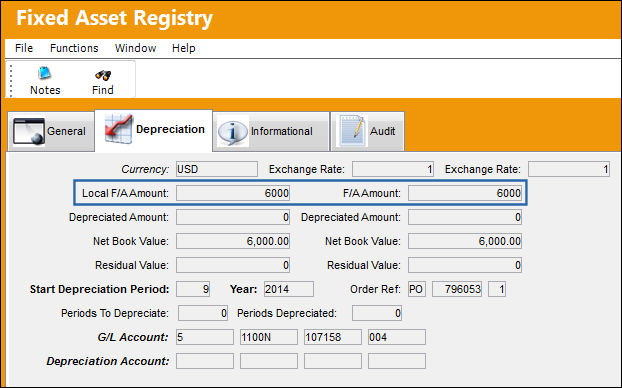Click the Currency label
Screen dimensions: 622x388
pyautogui.click(x=145, y=169)
